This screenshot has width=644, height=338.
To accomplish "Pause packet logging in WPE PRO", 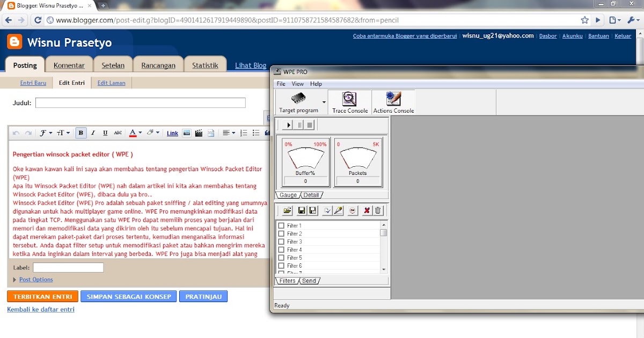I will 299,124.
